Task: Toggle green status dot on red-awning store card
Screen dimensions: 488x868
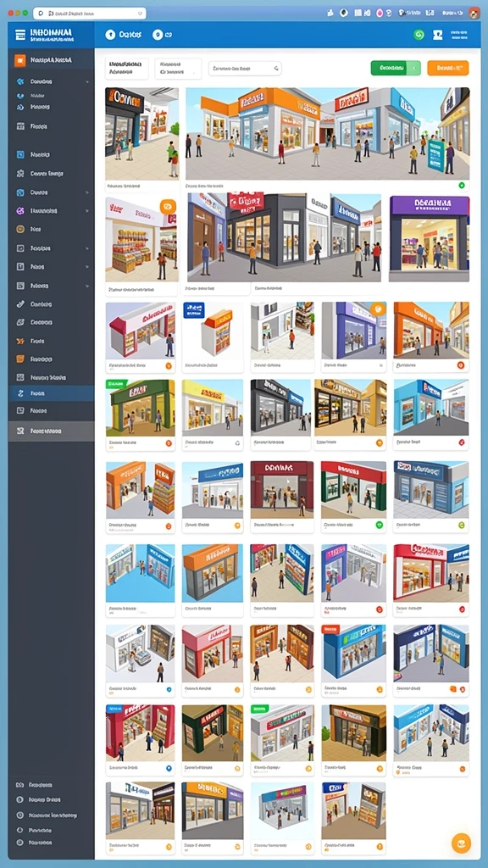Action: pyautogui.click(x=380, y=524)
